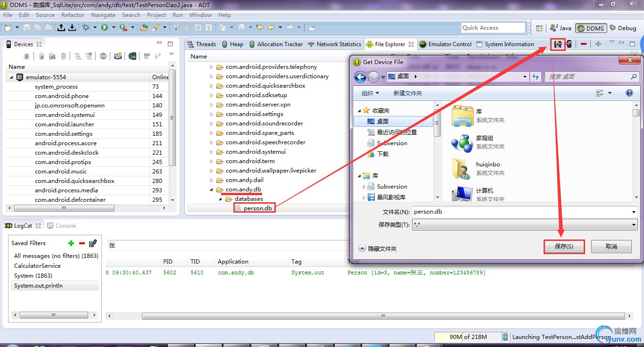The height and width of the screenshot is (347, 644).
Task: Open the Window menu
Action: click(200, 15)
